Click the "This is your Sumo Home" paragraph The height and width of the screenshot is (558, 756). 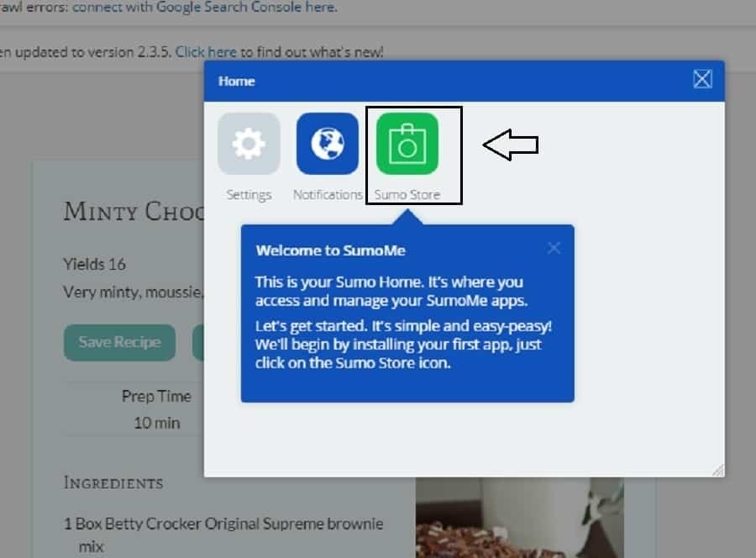pyautogui.click(x=391, y=291)
